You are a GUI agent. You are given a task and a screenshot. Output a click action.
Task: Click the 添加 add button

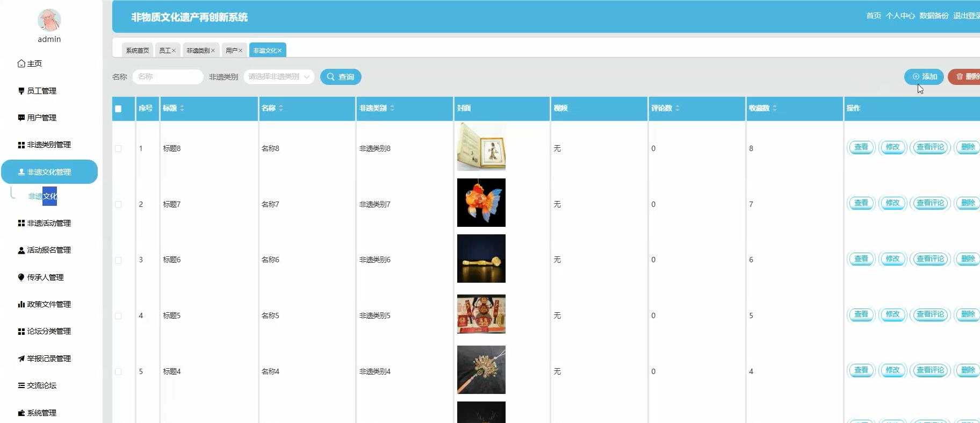click(x=924, y=77)
